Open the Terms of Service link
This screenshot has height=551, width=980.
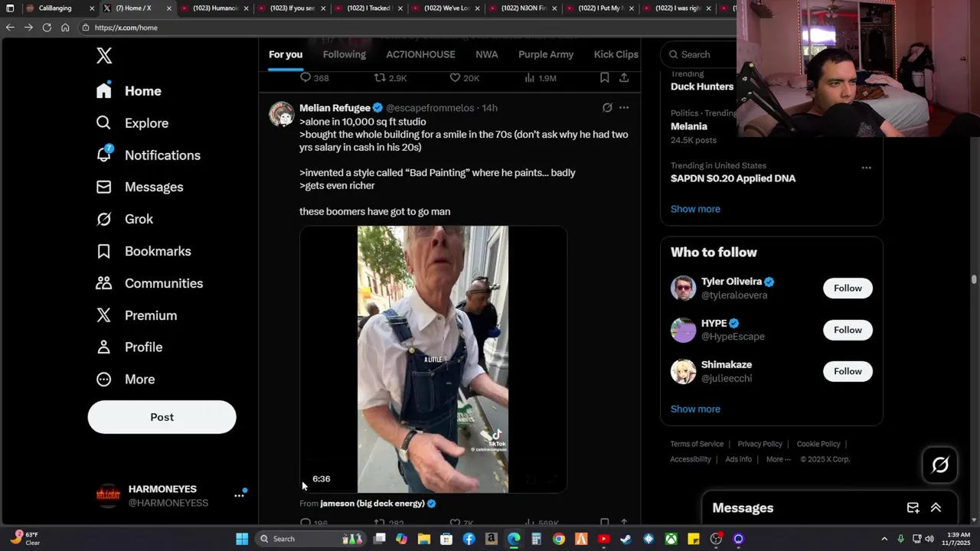[x=697, y=444]
